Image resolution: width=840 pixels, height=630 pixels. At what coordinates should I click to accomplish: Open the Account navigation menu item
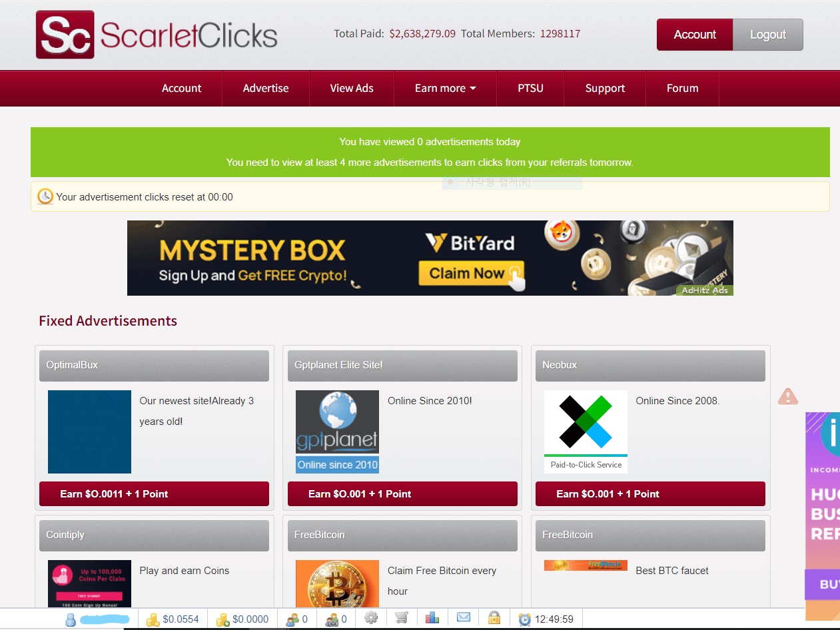(181, 89)
